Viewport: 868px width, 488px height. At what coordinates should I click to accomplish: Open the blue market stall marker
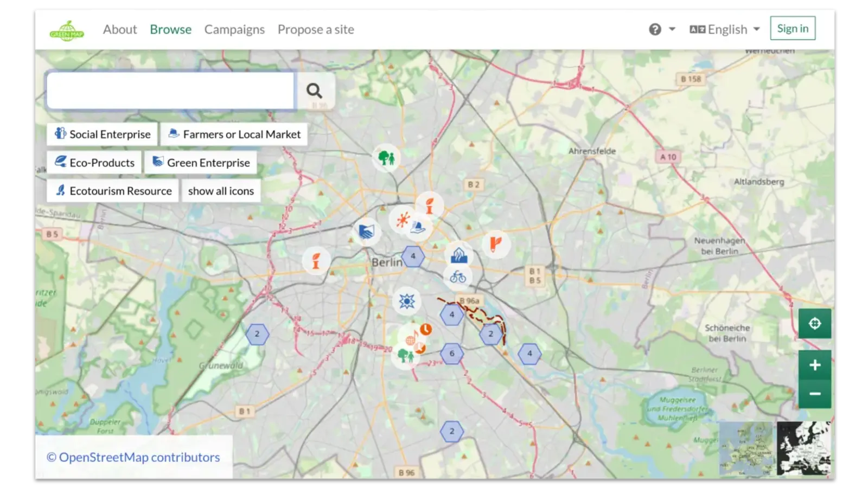click(418, 227)
